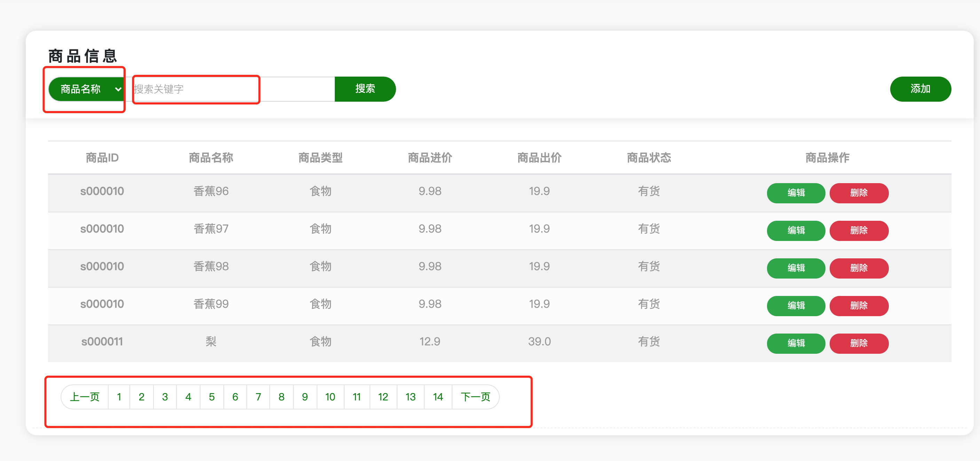Edit the 香蕉96 product row
This screenshot has height=461, width=980.
point(796,193)
